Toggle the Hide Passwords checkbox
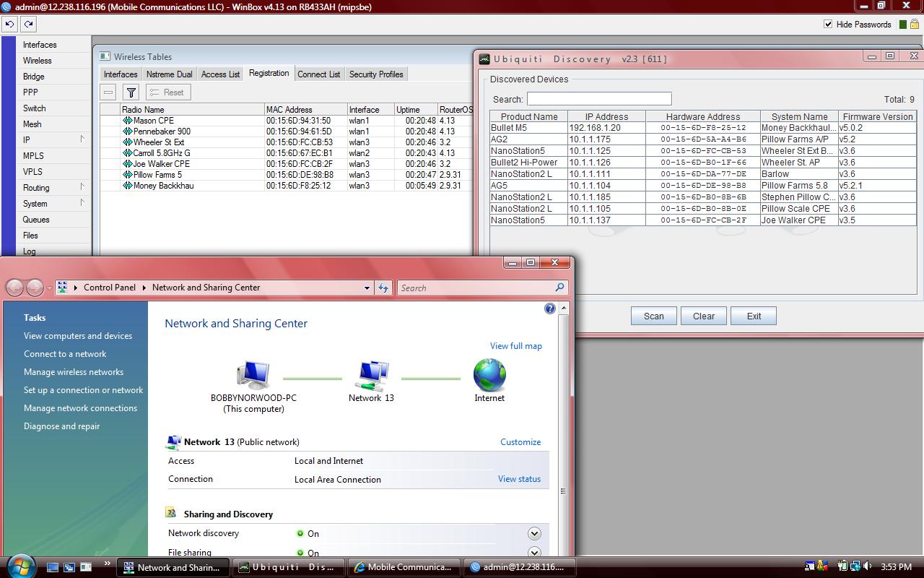The height and width of the screenshot is (578, 924). point(828,24)
